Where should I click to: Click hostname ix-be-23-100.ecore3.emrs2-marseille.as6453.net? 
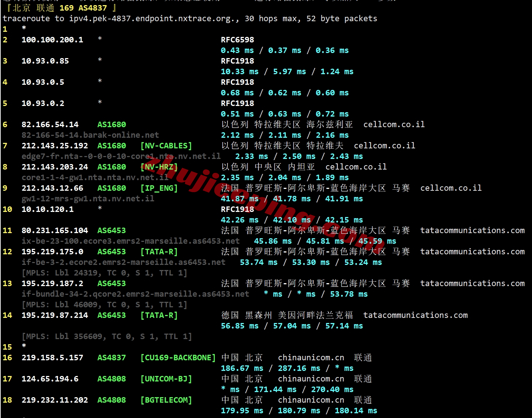[131, 241]
